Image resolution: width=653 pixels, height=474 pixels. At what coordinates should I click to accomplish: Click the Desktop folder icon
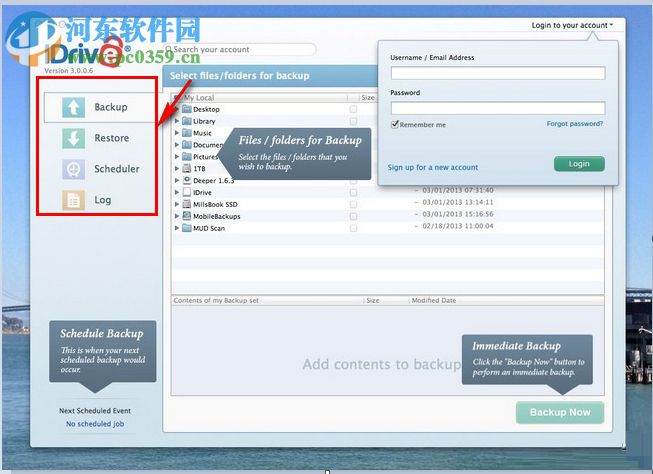pos(187,109)
